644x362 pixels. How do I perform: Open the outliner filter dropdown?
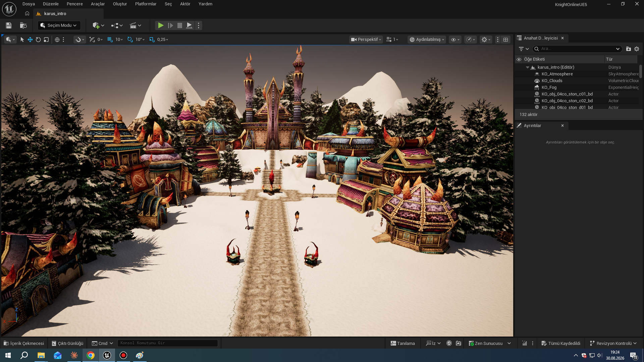click(x=524, y=49)
